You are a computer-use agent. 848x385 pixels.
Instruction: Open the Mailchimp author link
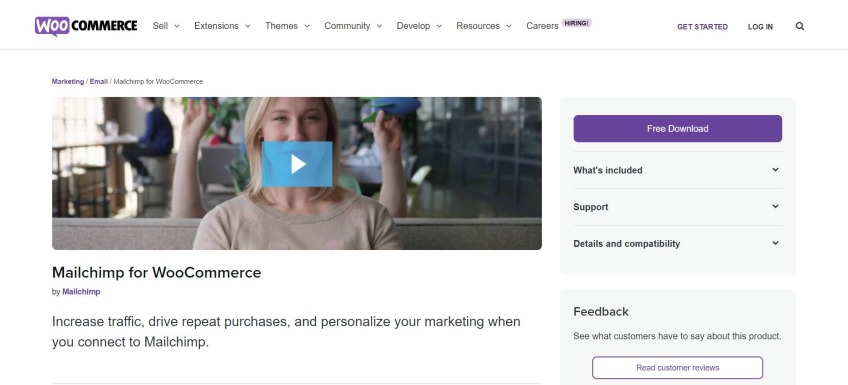click(x=81, y=291)
